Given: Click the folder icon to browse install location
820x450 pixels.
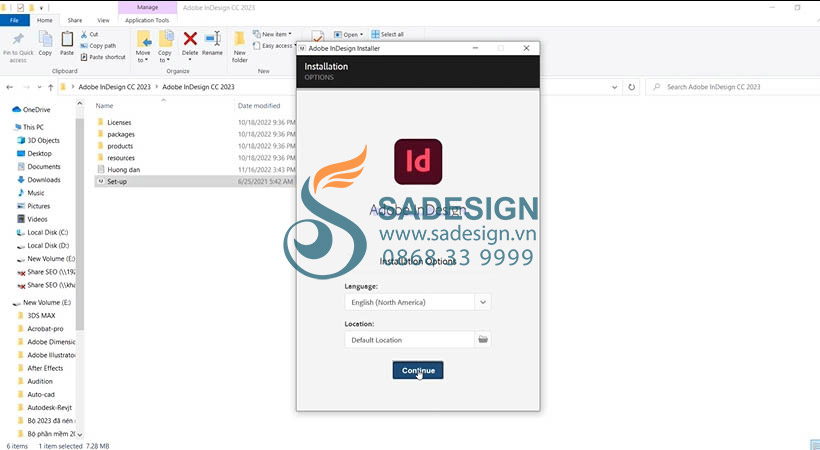Looking at the screenshot, I should click(x=483, y=340).
